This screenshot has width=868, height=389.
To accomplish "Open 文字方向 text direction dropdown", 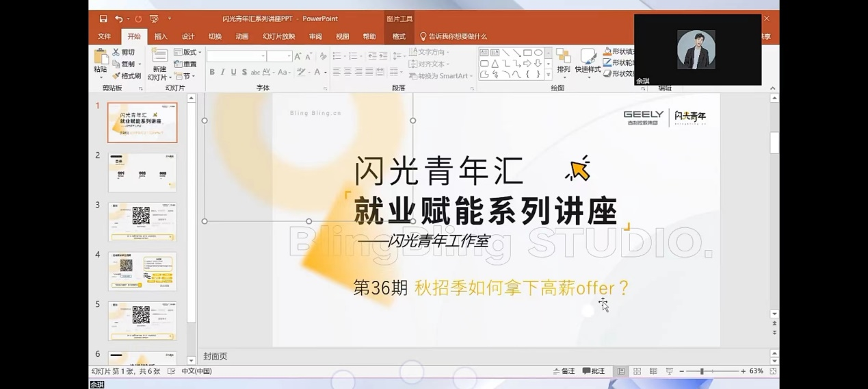I will (430, 52).
